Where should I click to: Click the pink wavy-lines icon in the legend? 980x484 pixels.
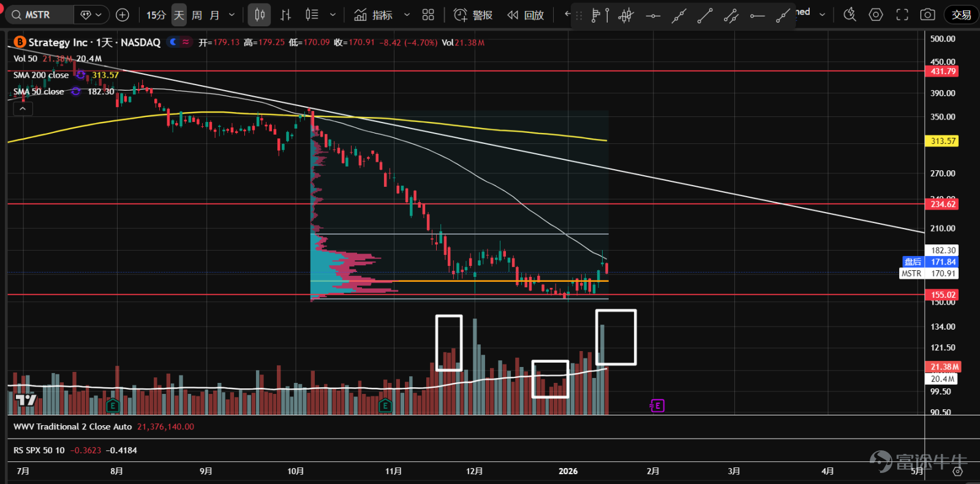pos(186,42)
